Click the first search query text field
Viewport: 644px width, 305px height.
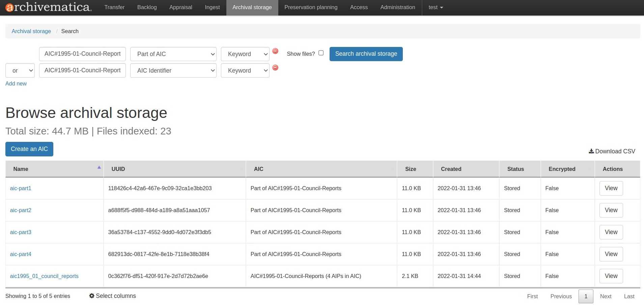point(82,54)
